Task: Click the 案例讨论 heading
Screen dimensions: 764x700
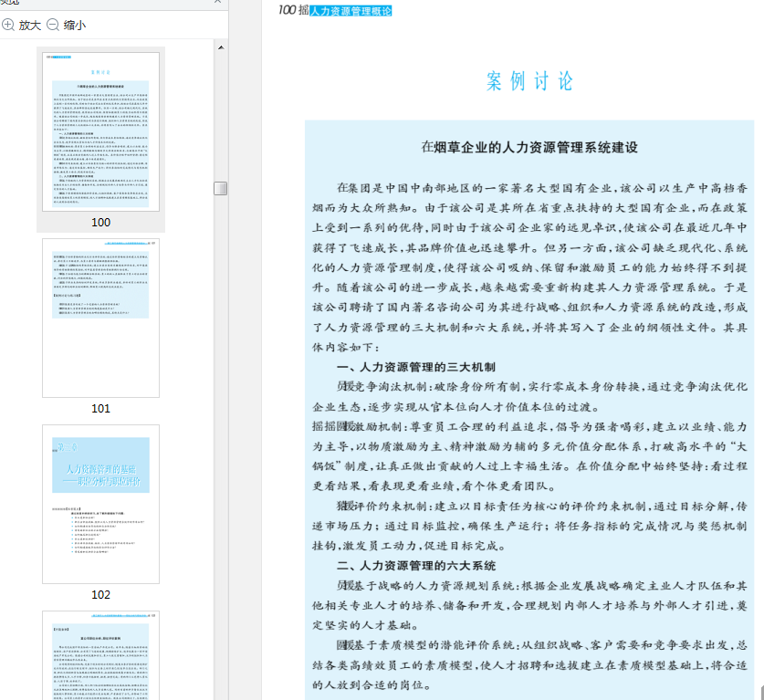Action: point(529,81)
